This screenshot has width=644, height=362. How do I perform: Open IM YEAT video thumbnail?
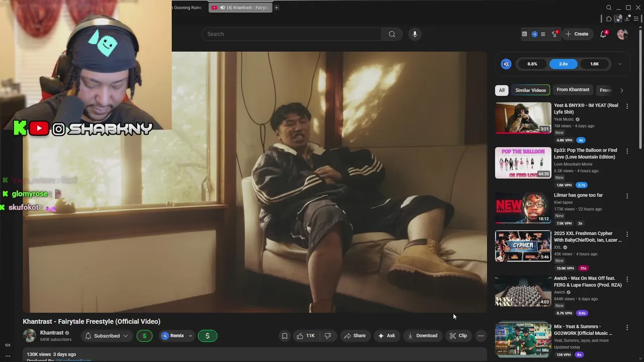point(523,118)
